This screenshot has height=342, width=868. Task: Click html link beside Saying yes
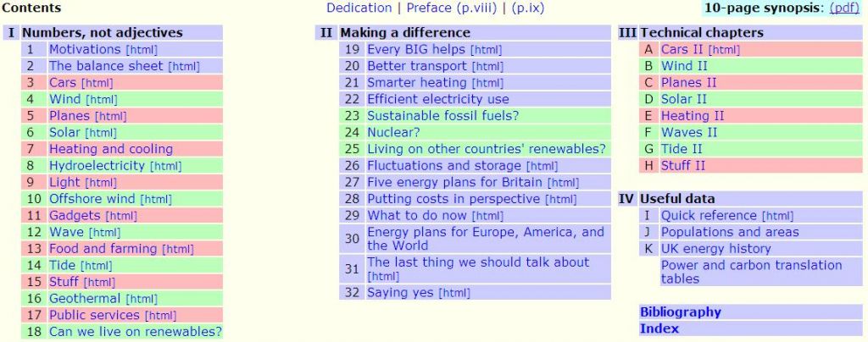coord(455,294)
